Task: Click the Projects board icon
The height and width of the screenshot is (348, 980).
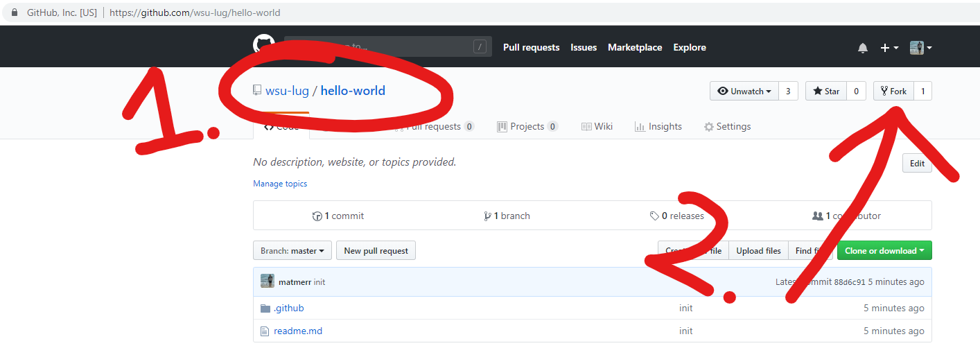Action: tap(502, 126)
